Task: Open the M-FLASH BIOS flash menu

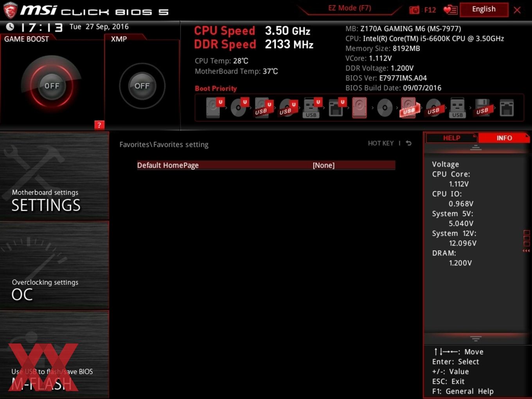Action: click(x=54, y=354)
